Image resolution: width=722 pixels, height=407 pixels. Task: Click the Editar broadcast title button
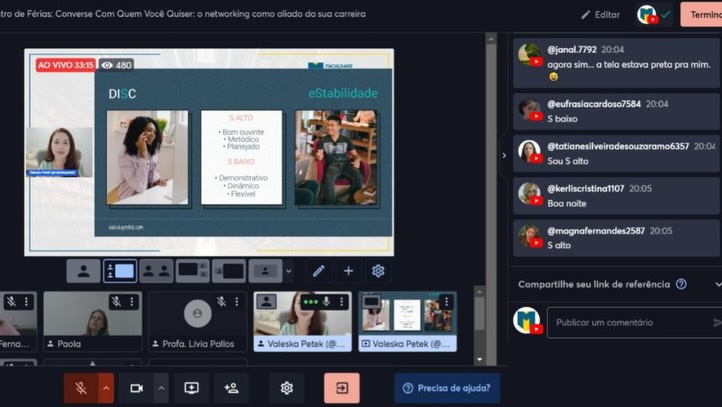[600, 15]
